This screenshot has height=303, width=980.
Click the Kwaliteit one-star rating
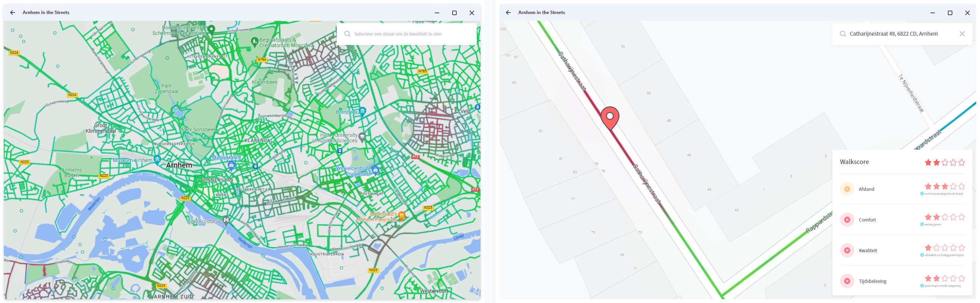[944, 247]
